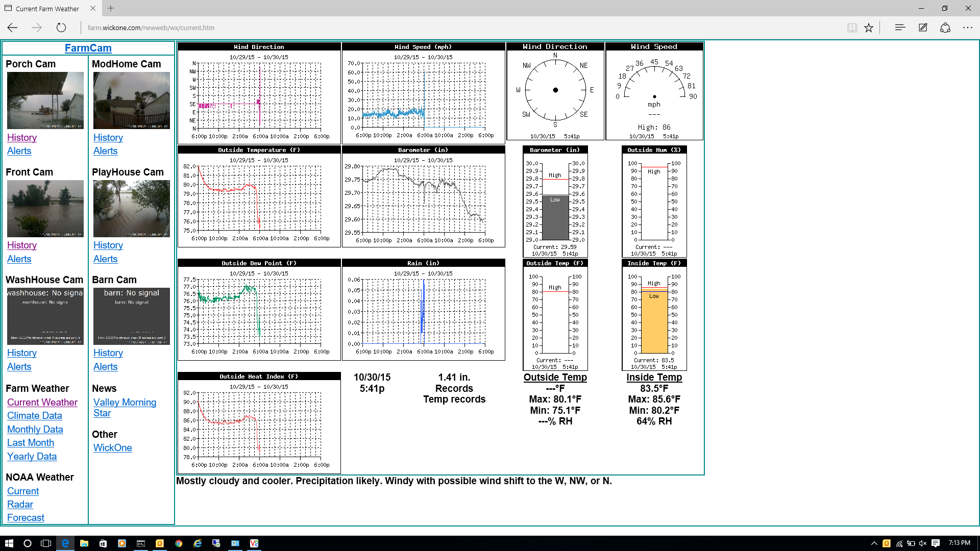Open the Outside Temp link
The image size is (980, 551).
pyautogui.click(x=555, y=378)
